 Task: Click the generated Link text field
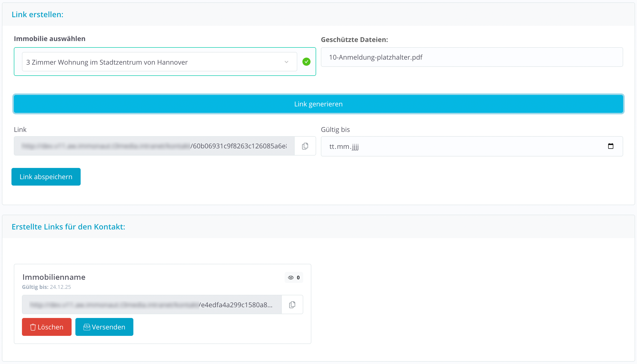click(154, 146)
